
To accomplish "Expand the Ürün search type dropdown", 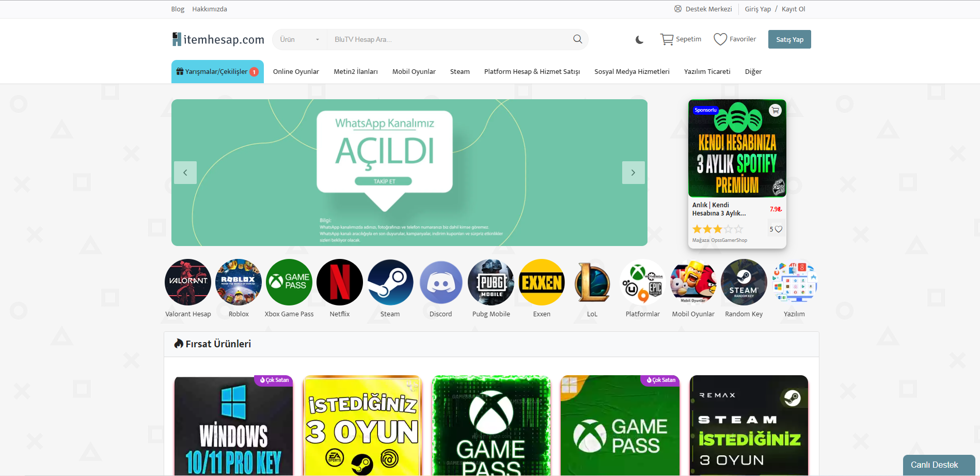I will click(299, 39).
